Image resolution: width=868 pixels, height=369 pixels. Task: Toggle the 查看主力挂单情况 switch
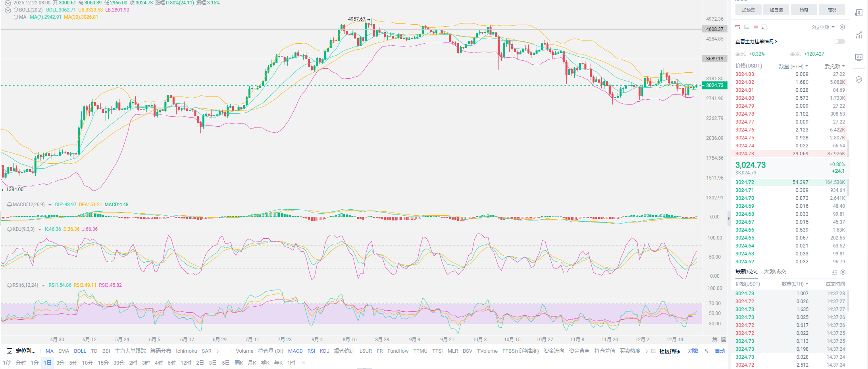pos(839,41)
